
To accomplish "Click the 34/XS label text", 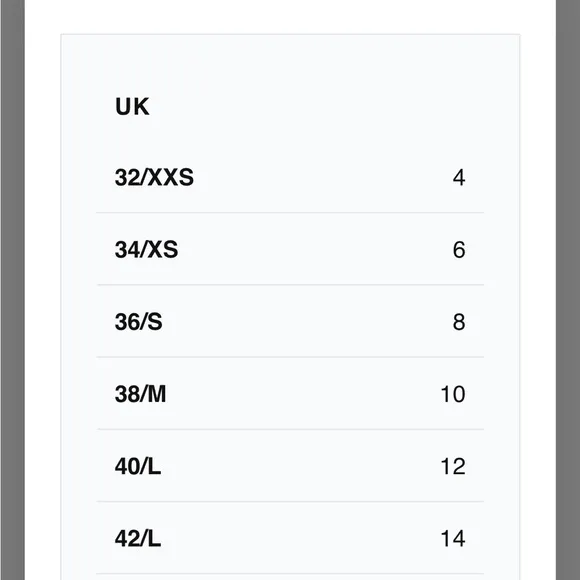I will (146, 249).
